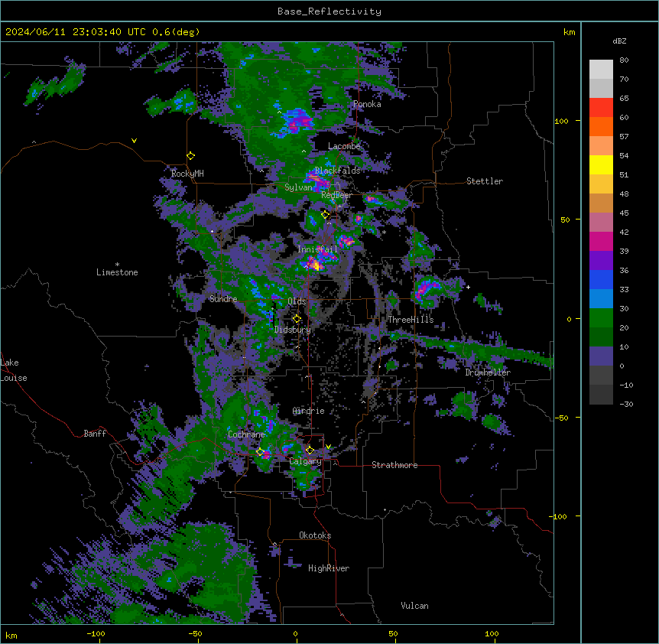Click the Innisfail city label
Screen dimensions: 659x644
pyautogui.click(x=317, y=249)
